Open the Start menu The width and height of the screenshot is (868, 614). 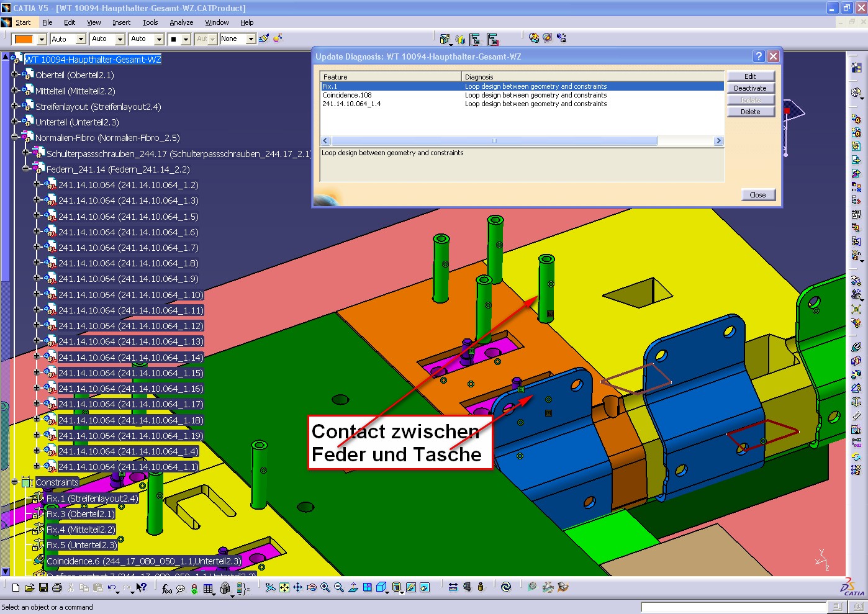(23, 22)
